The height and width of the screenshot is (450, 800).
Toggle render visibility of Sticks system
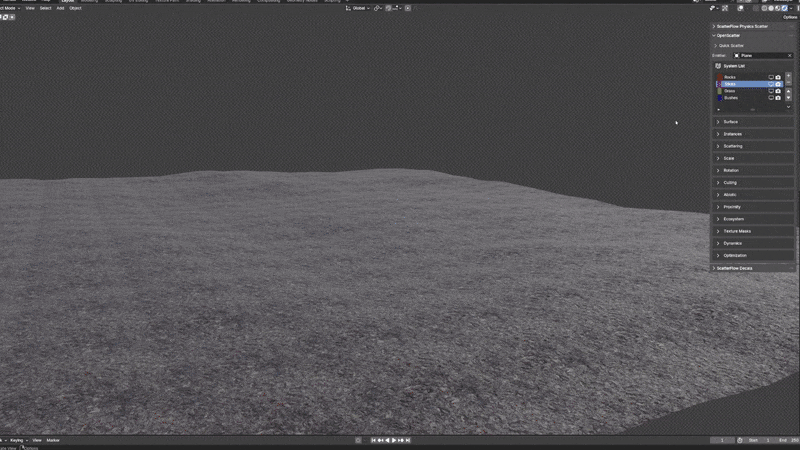click(x=778, y=84)
